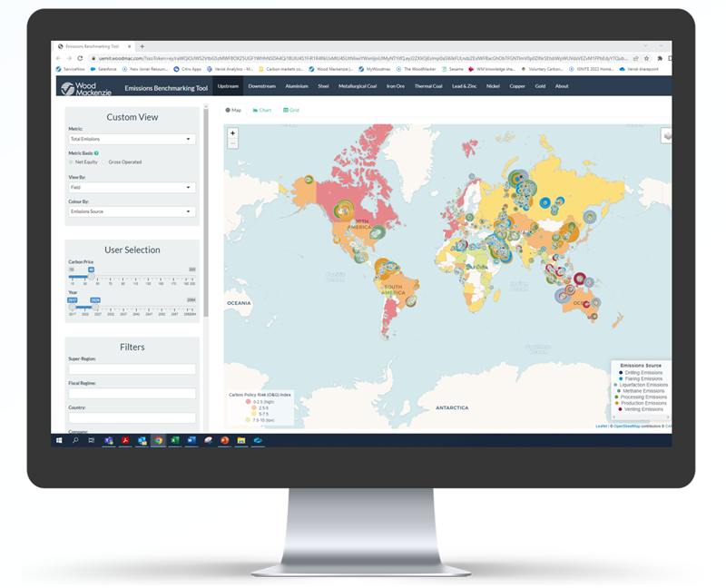Screen dimensions: 726x588
Task: Click the map zoom out minus button
Action: tap(232, 143)
